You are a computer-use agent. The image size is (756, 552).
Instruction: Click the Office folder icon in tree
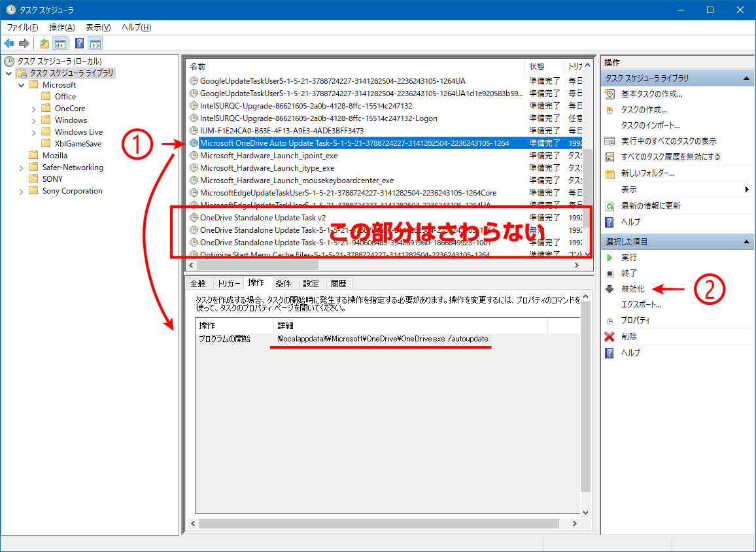pos(46,96)
